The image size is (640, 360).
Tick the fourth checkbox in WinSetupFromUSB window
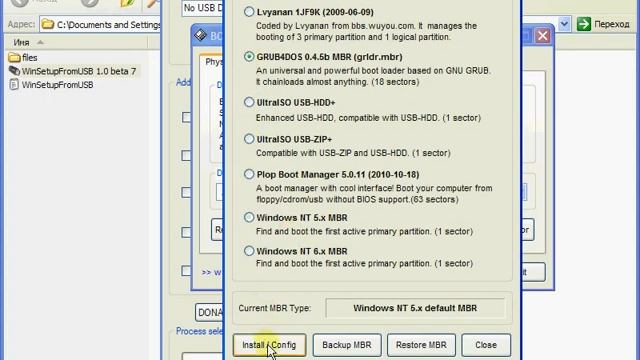tap(186, 232)
